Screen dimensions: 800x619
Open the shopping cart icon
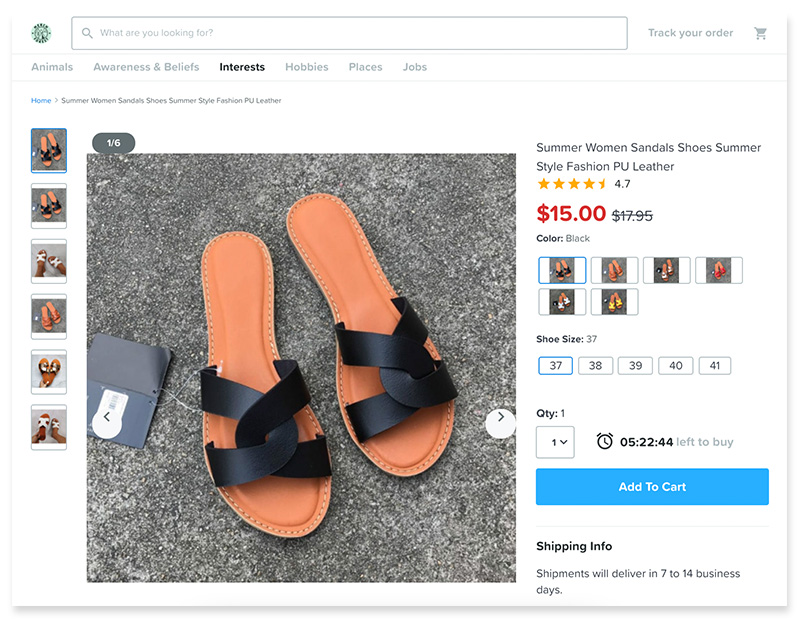pos(760,33)
